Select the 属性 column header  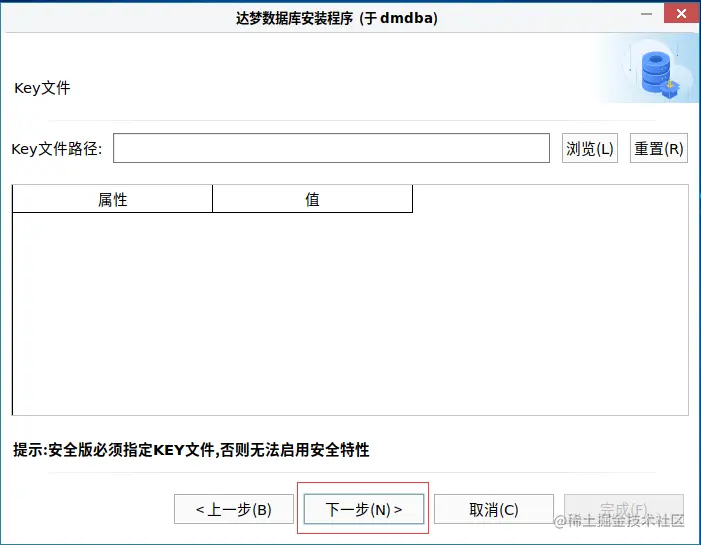click(113, 199)
